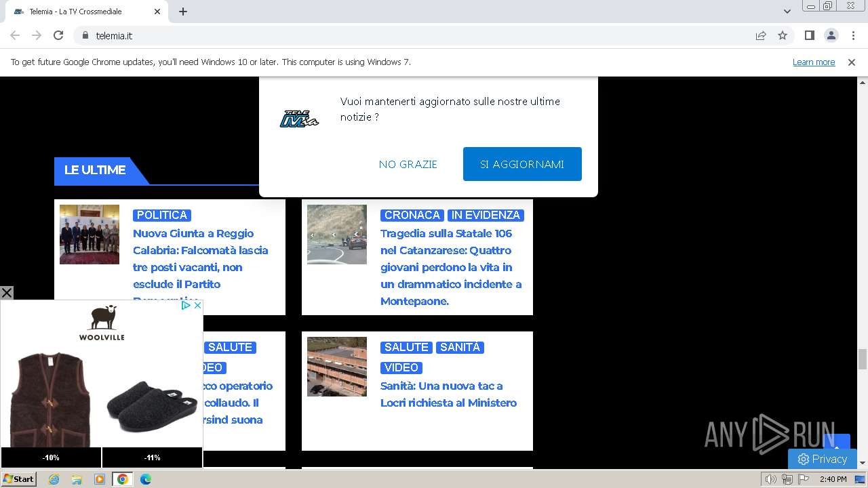Open the Windows Start menu

point(19,479)
